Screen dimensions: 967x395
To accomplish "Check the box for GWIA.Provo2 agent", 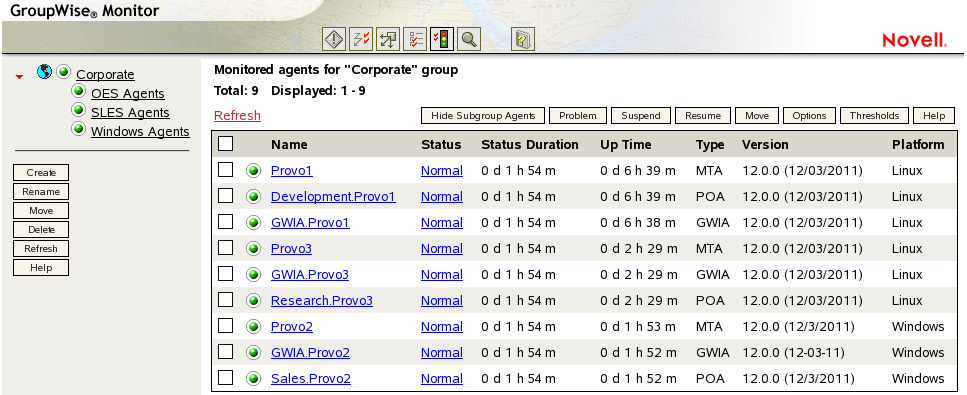I will pos(226,351).
